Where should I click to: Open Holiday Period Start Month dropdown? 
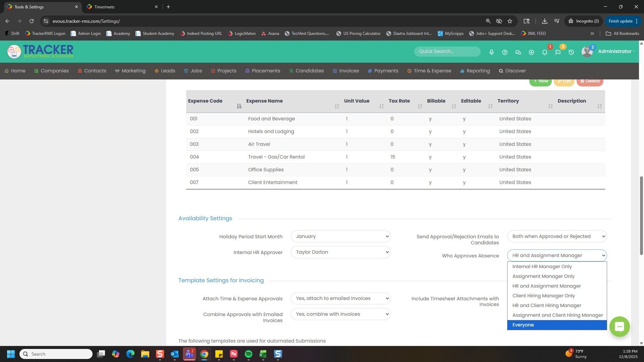[x=340, y=237]
